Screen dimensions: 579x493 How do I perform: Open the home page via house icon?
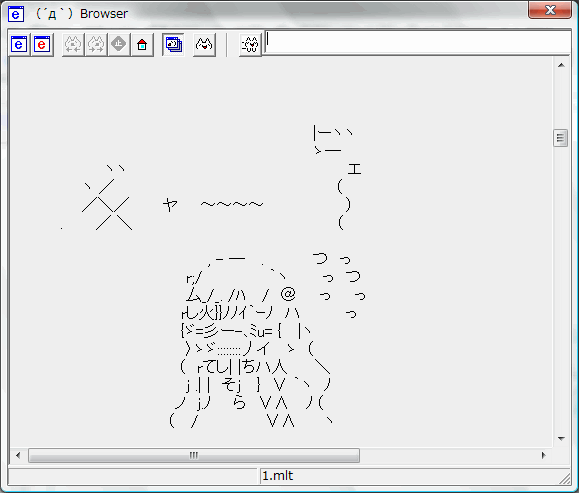(142, 45)
